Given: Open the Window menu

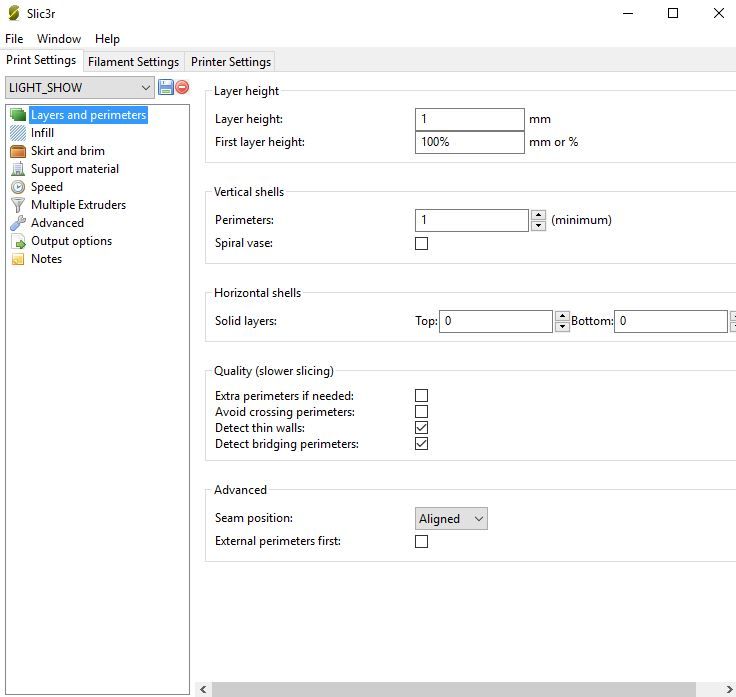Looking at the screenshot, I should coord(59,39).
